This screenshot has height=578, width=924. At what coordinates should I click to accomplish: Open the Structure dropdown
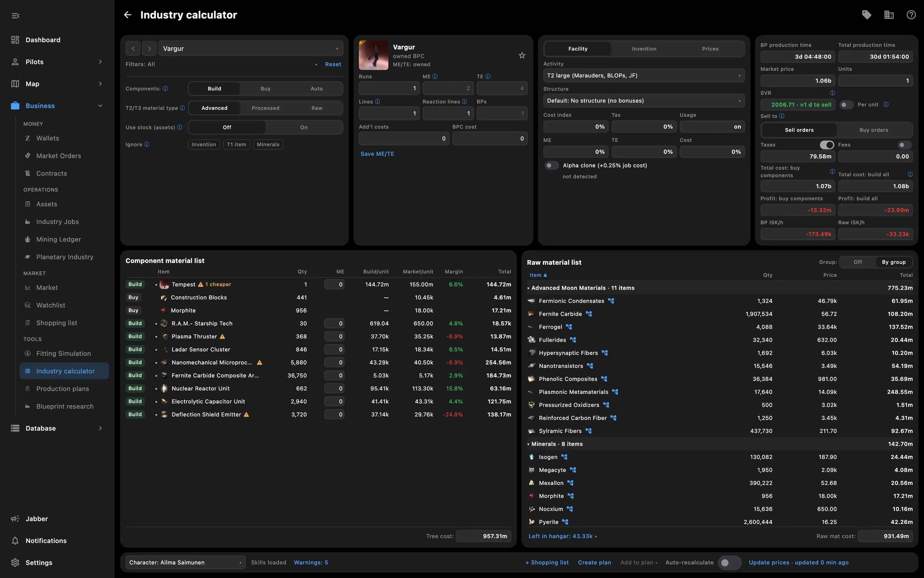tap(644, 101)
